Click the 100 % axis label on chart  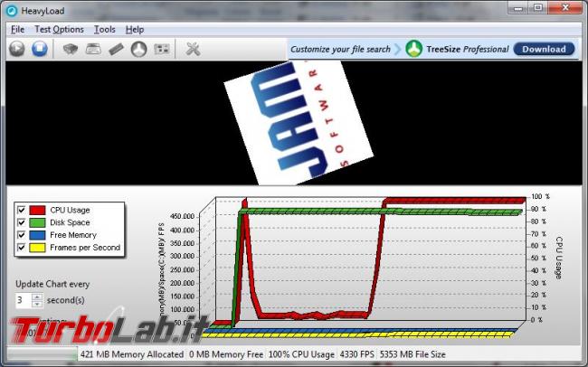pos(540,196)
